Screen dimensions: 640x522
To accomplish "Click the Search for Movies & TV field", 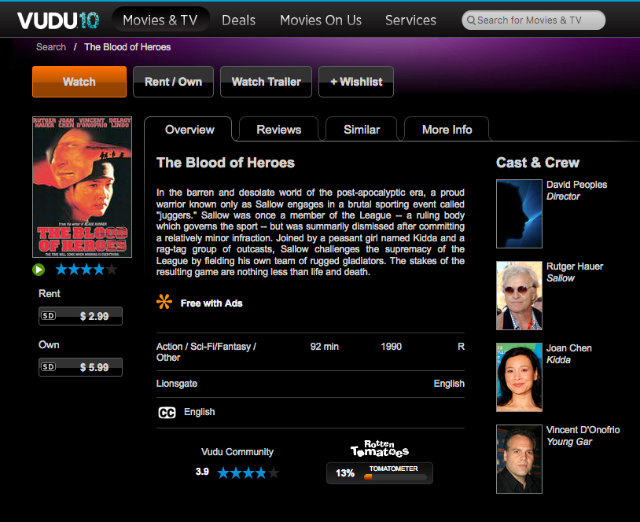I will [533, 20].
